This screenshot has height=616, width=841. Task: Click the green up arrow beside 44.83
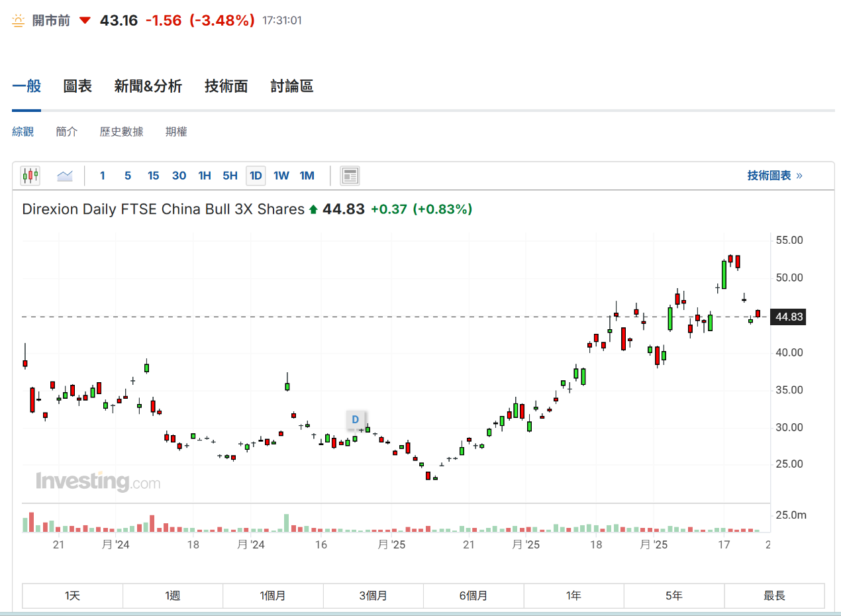313,210
